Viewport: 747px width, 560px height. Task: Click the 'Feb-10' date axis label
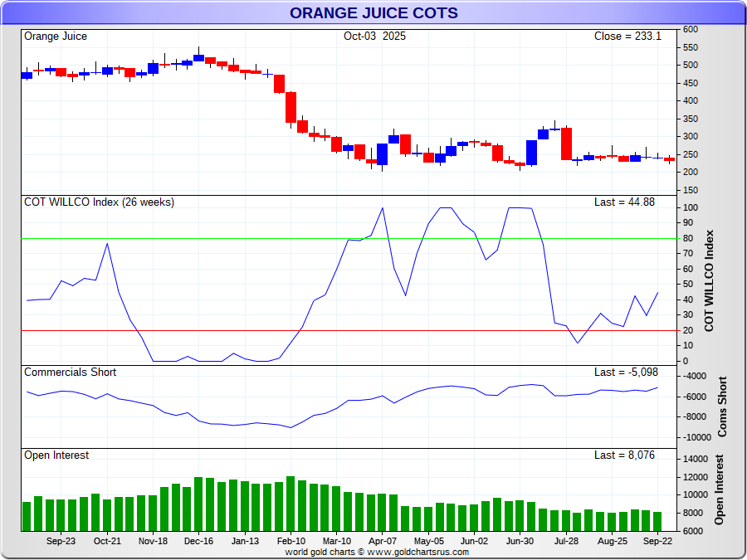(x=290, y=542)
